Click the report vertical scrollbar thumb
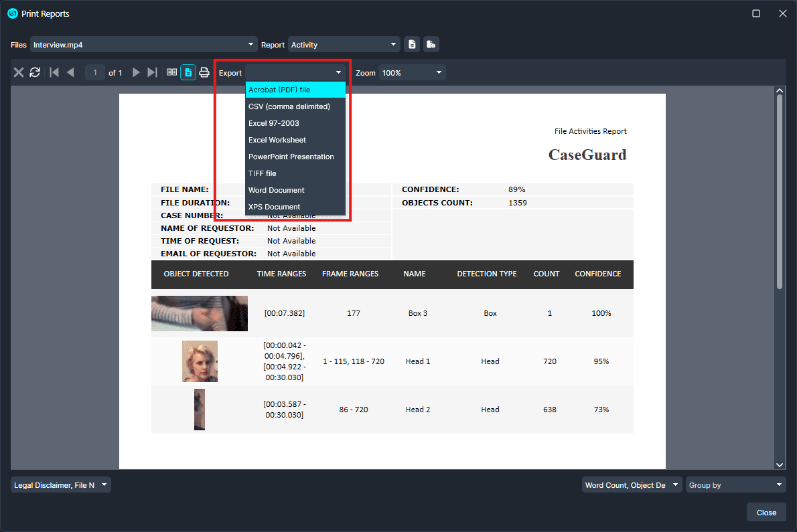The height and width of the screenshot is (532, 797). point(779,191)
